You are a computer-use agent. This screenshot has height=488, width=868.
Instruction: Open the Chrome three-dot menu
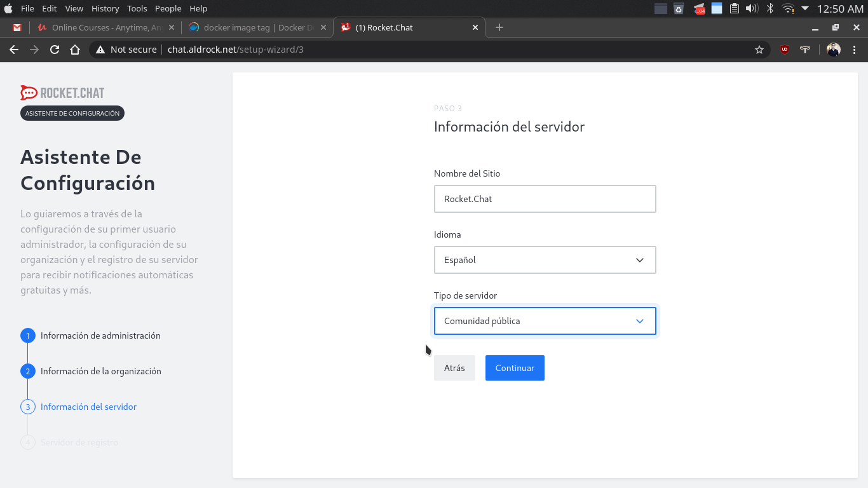tap(855, 50)
